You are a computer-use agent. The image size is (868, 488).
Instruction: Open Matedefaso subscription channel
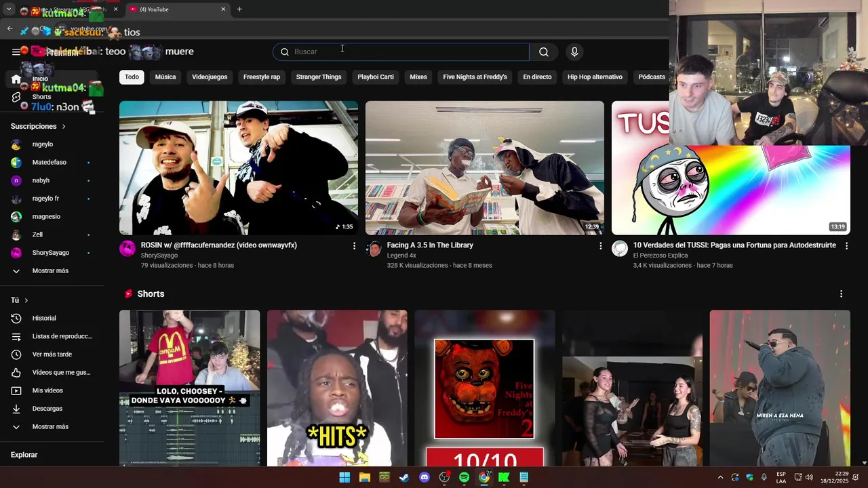point(52,163)
